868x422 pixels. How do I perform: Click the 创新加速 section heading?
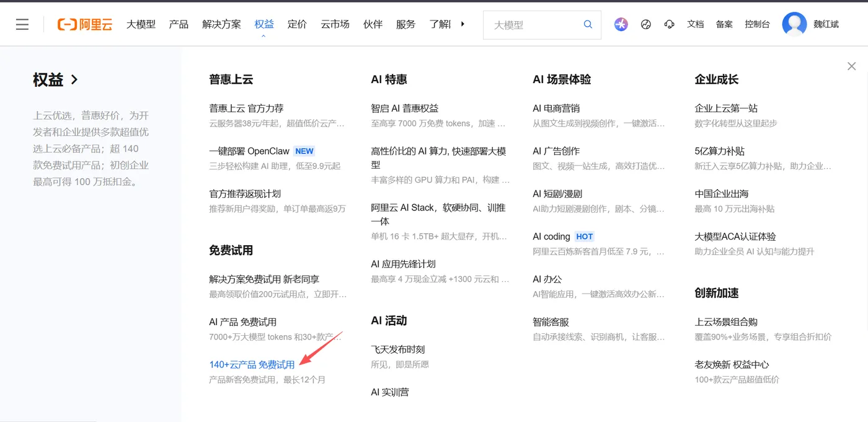pos(716,293)
